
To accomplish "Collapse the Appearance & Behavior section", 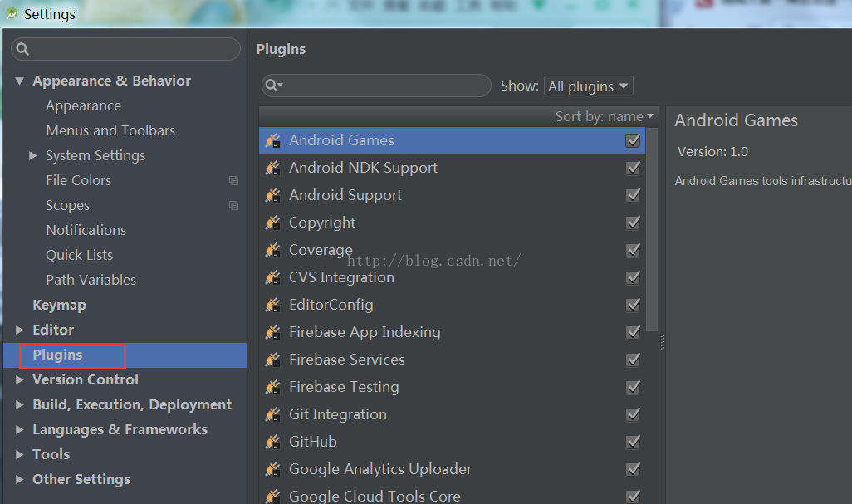I will (x=20, y=81).
